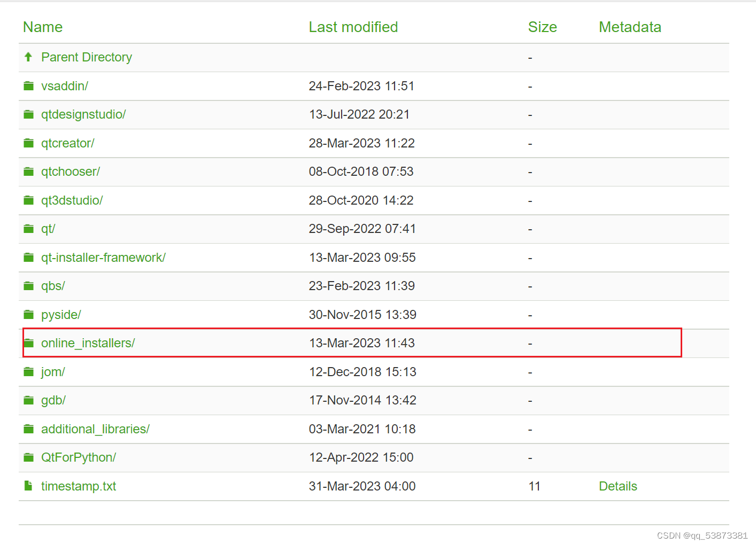This screenshot has width=756, height=545.
Task: Click the folder icon beside qt3dstudio/
Action: (29, 200)
